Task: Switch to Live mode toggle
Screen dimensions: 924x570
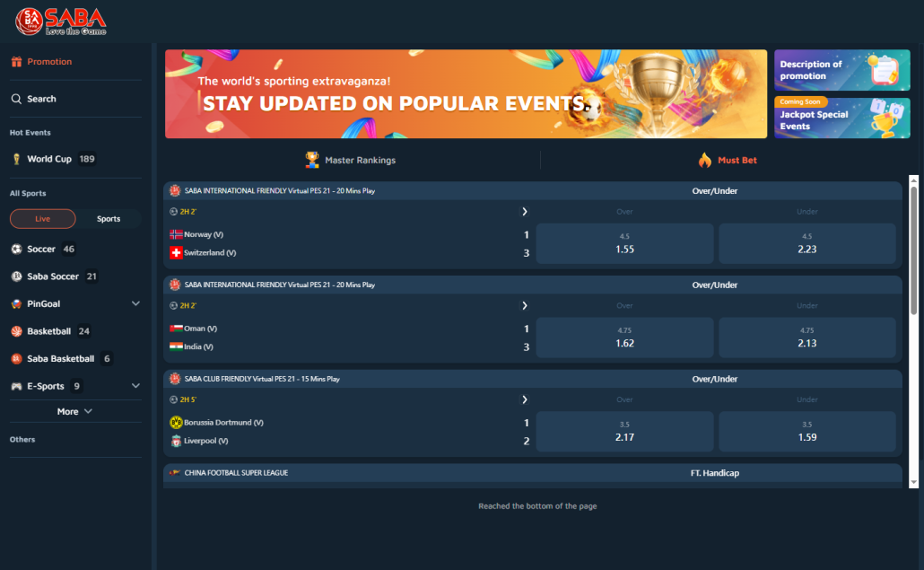Action: pos(42,219)
